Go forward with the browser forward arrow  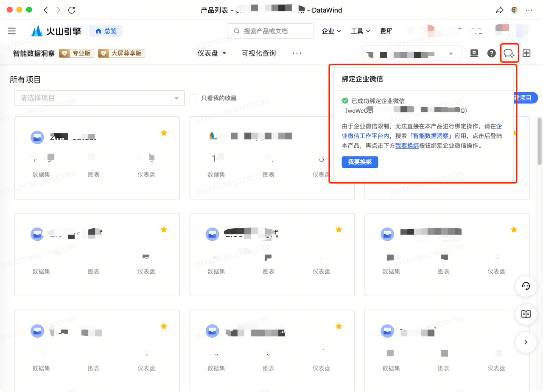[x=59, y=10]
